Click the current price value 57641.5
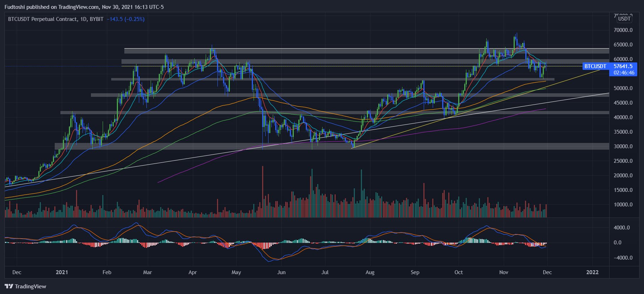This screenshot has height=294, width=644. (623, 66)
